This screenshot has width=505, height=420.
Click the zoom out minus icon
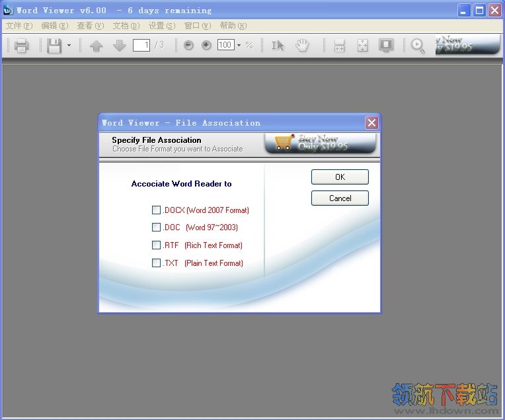click(x=189, y=46)
